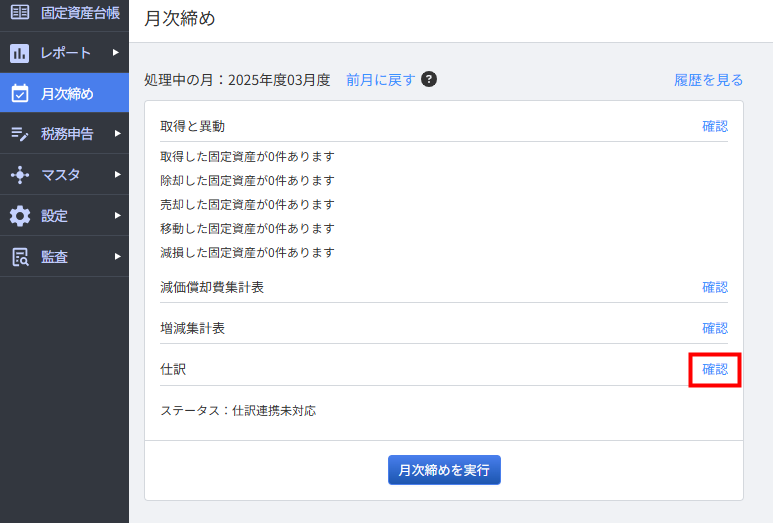Screen dimensions: 773x523
Task: Click the tax filing pencil icon
Action: [20, 134]
